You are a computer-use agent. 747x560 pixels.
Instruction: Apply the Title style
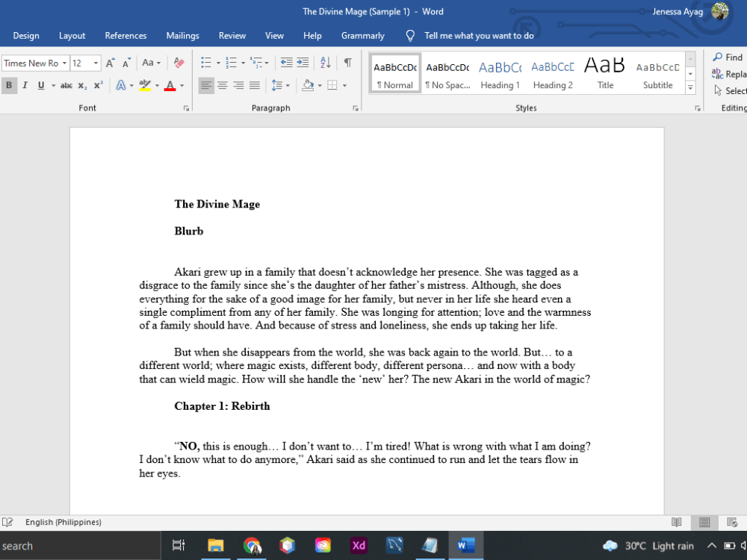pyautogui.click(x=605, y=73)
